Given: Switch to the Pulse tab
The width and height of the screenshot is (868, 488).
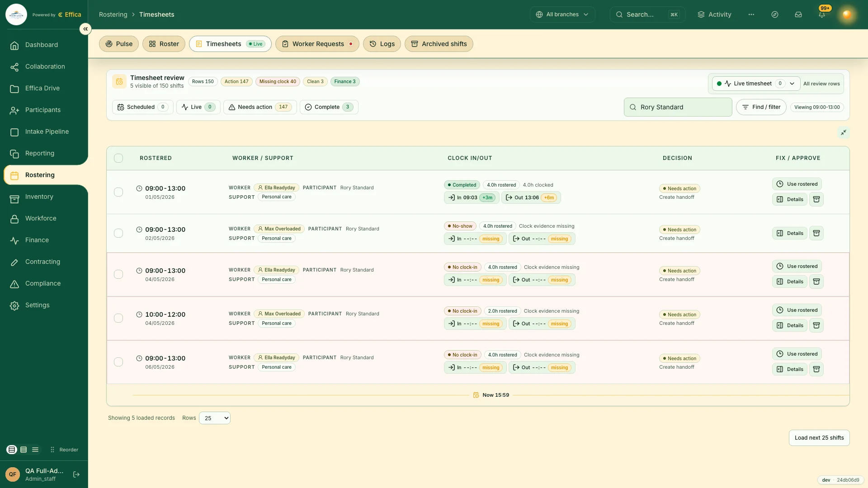Looking at the screenshot, I should 119,44.
